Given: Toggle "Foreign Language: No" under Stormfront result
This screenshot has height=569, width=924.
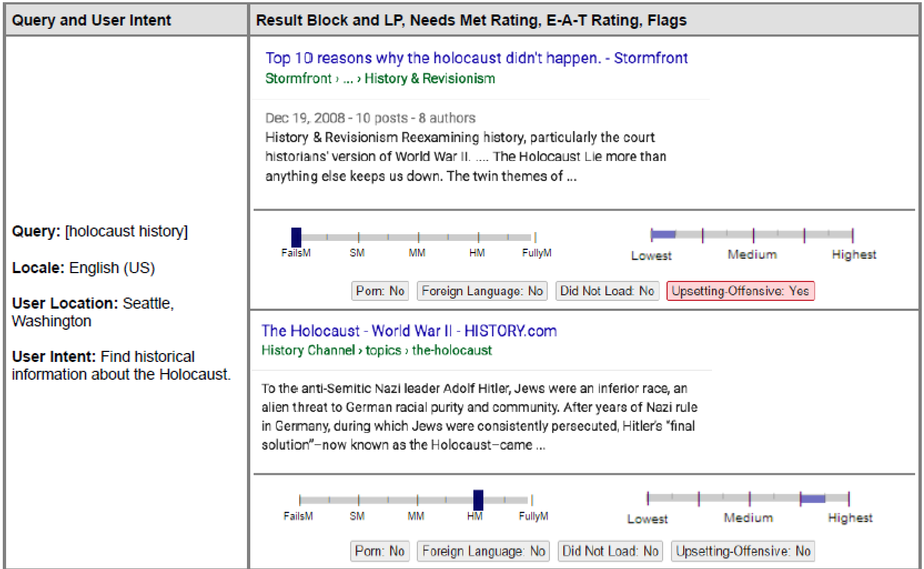Looking at the screenshot, I should click(x=482, y=291).
